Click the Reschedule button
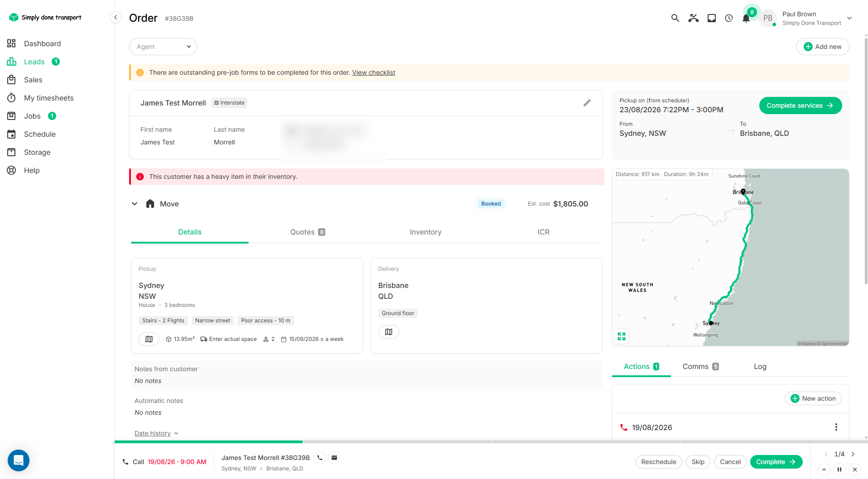Image resolution: width=868 pixels, height=479 pixels. [x=658, y=462]
